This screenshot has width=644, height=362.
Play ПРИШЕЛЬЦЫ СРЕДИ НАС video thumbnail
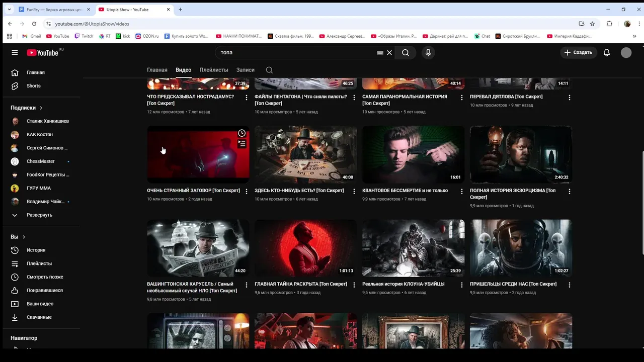[x=521, y=248]
